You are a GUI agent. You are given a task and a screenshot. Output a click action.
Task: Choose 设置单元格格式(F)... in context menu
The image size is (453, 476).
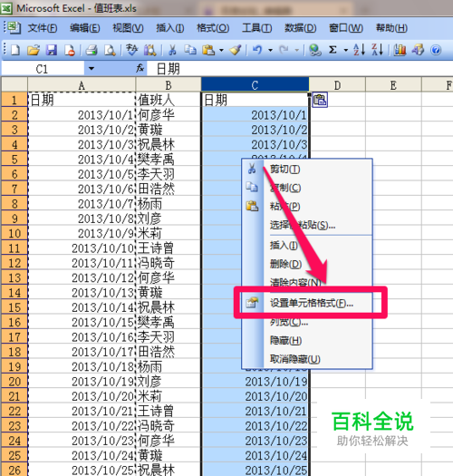pos(307,303)
